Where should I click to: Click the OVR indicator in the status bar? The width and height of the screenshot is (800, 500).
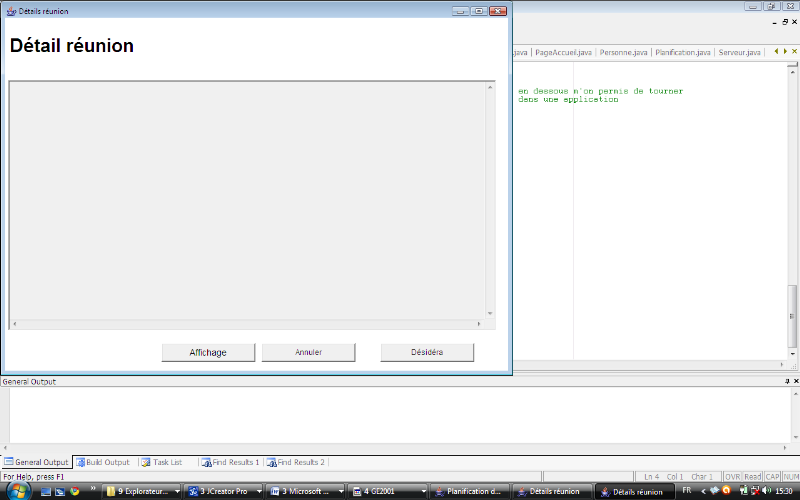click(733, 477)
